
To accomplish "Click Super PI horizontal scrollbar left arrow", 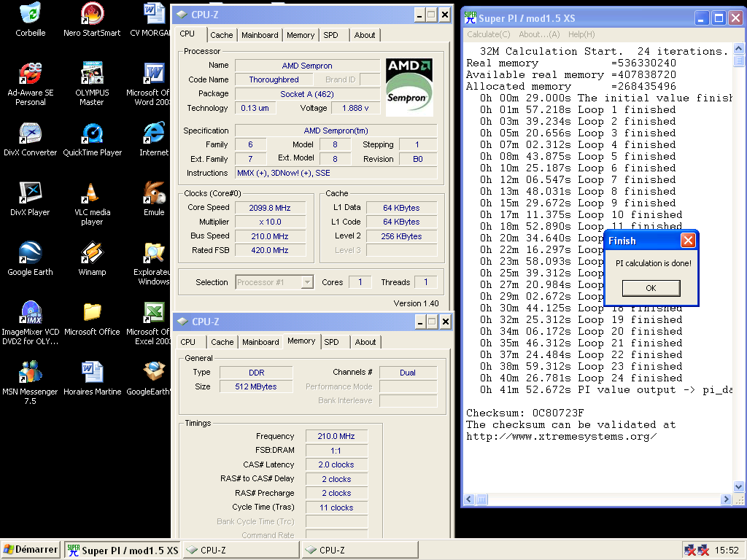I will coord(469,499).
